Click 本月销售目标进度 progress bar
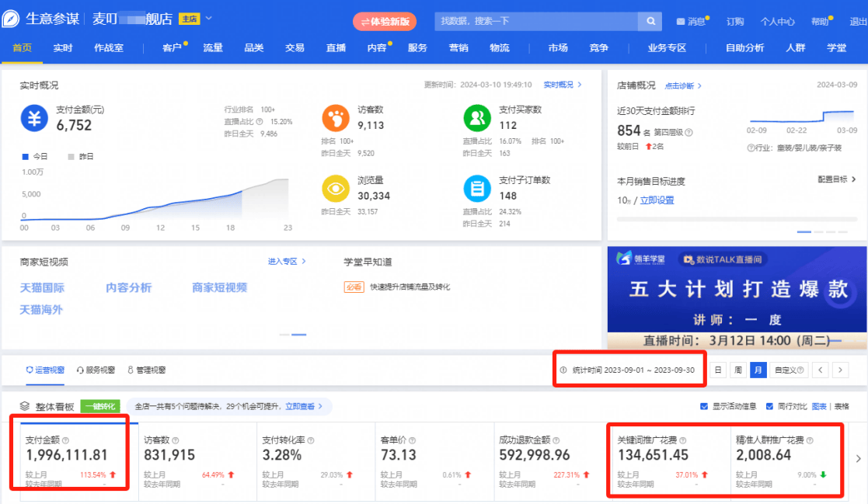 tap(737, 220)
